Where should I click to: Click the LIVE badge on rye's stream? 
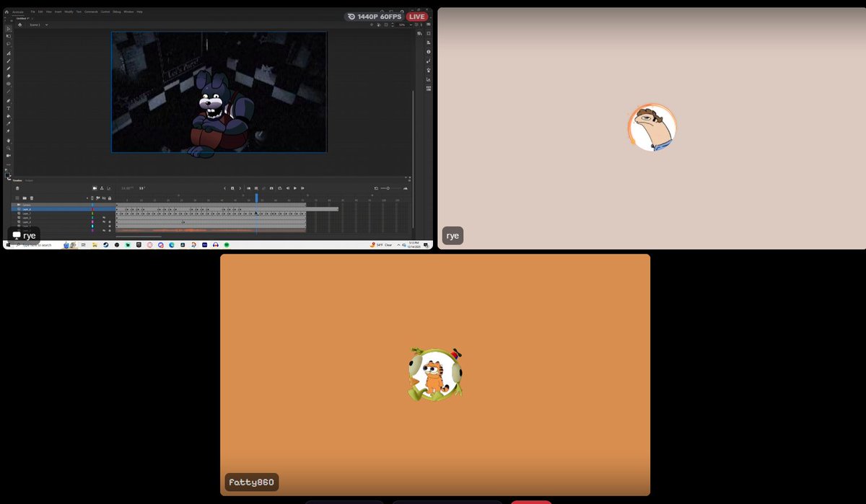[417, 17]
